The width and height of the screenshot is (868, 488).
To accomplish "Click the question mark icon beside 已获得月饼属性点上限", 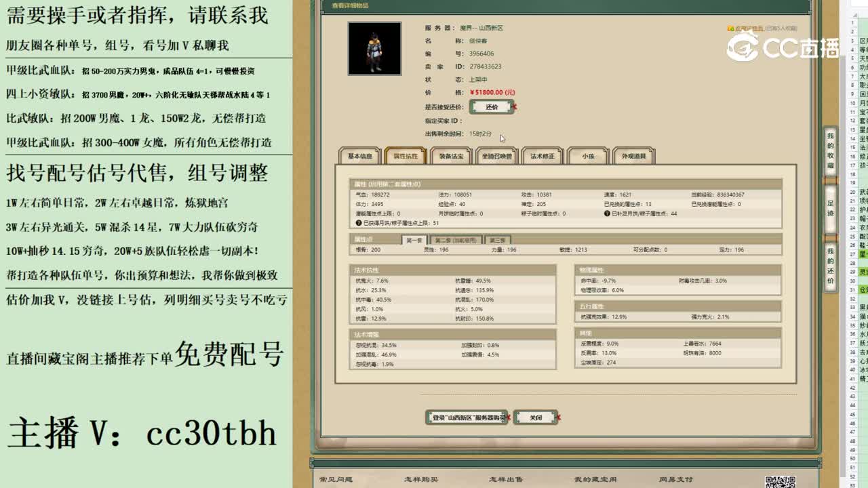I will point(358,222).
